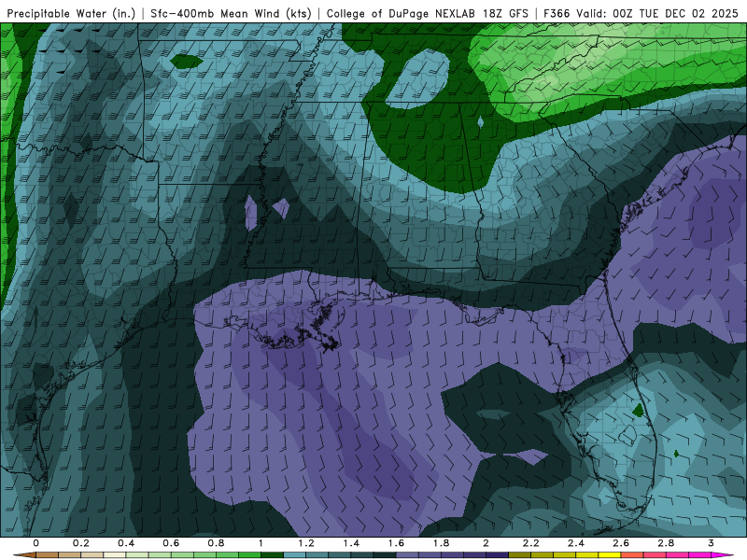
Task: Click the "1.8" color scale label
Action: pos(441,543)
